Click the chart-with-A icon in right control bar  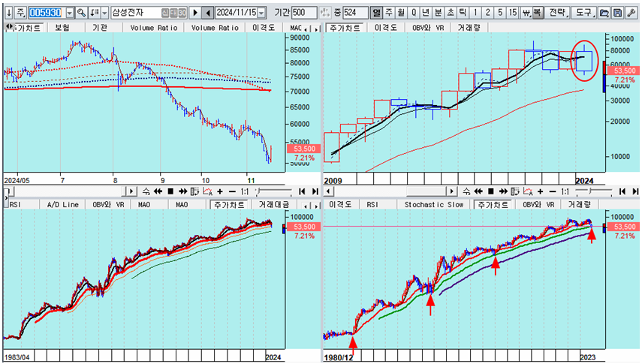tap(528, 191)
